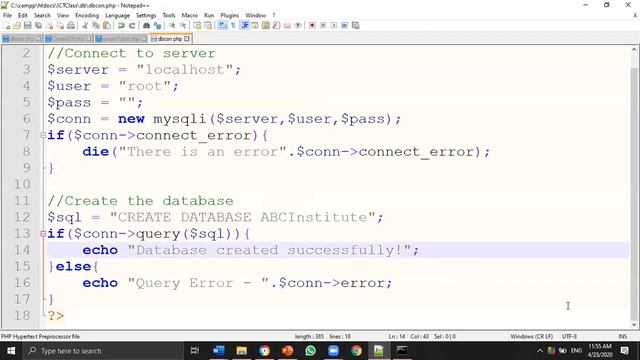Image resolution: width=640 pixels, height=360 pixels.
Task: Click the editor scrollbar up arrow
Action: [634, 50]
